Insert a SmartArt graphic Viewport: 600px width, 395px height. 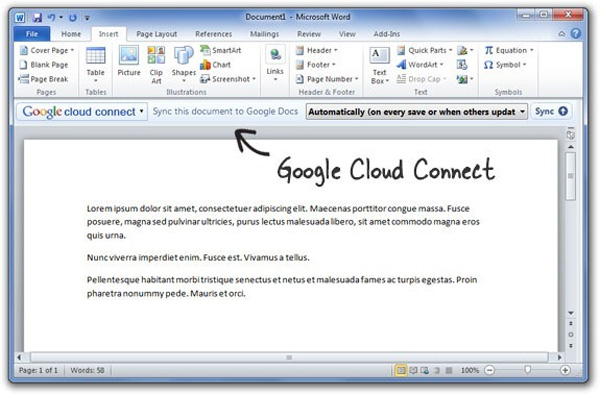point(221,50)
